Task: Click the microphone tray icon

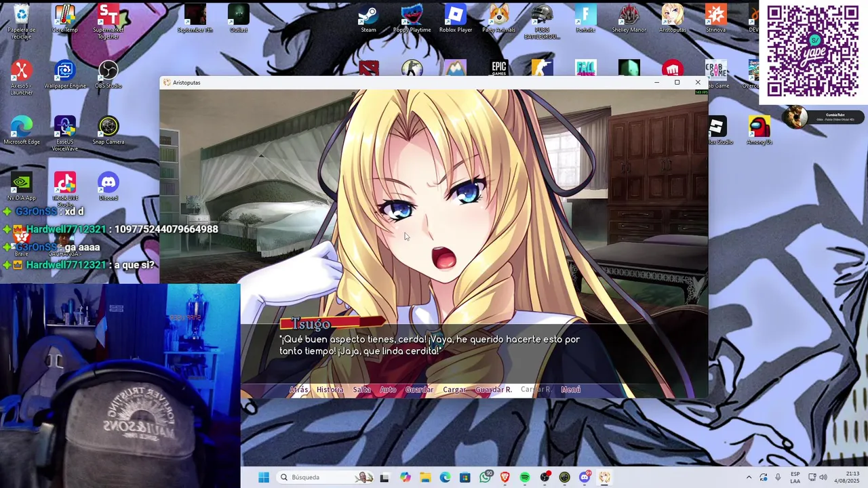Action: click(778, 477)
